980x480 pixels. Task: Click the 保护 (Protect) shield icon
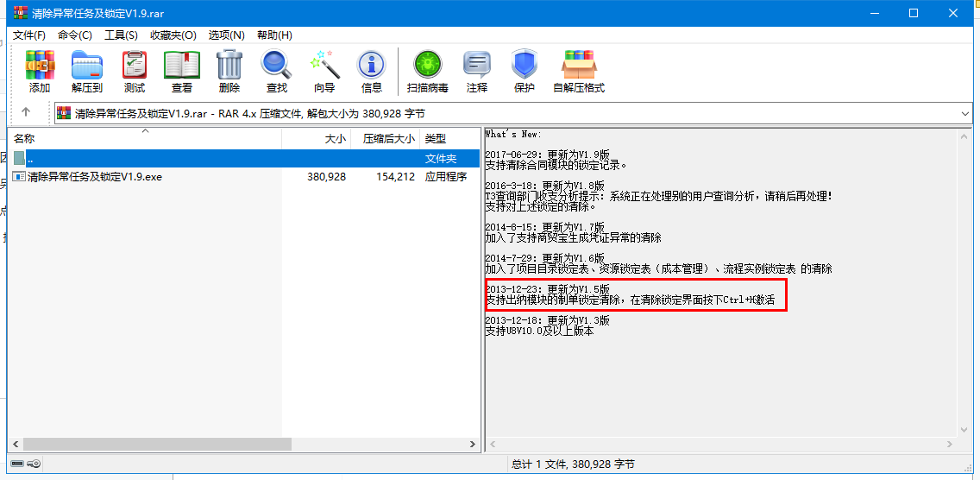click(524, 65)
